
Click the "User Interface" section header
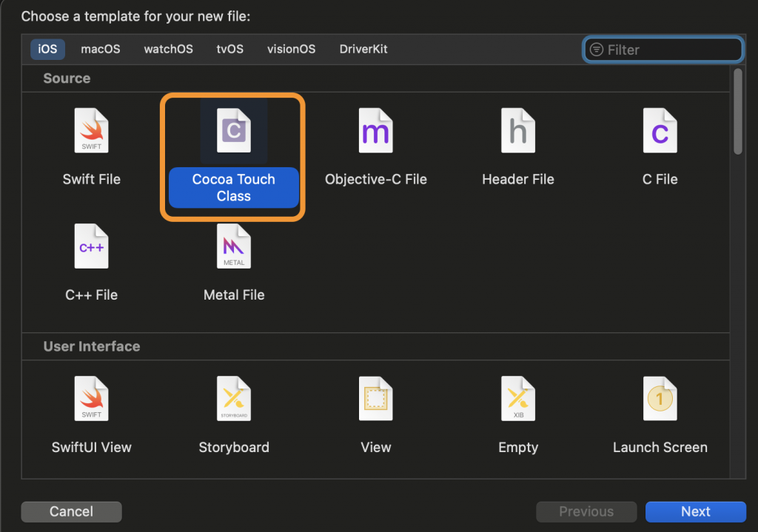tap(92, 346)
